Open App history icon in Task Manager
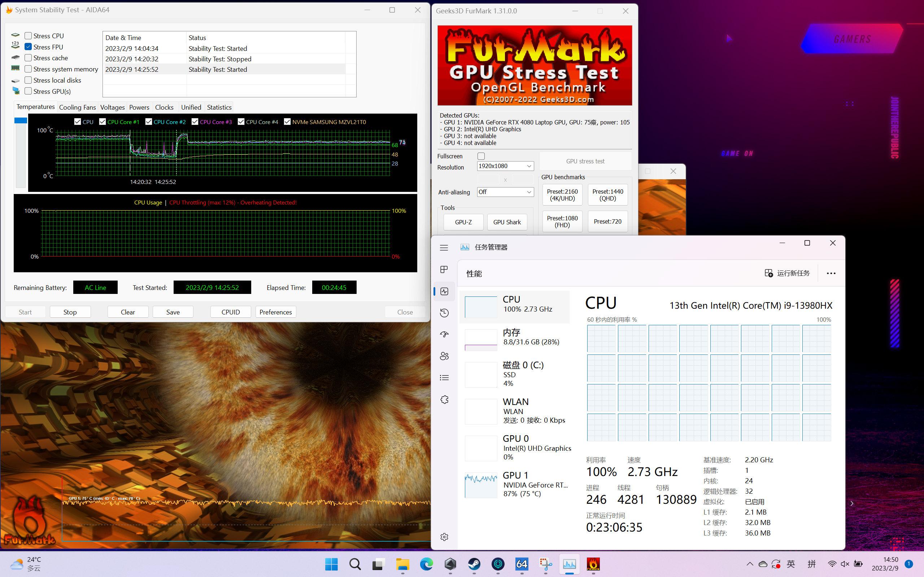Image resolution: width=924 pixels, height=577 pixels. pyautogui.click(x=444, y=313)
